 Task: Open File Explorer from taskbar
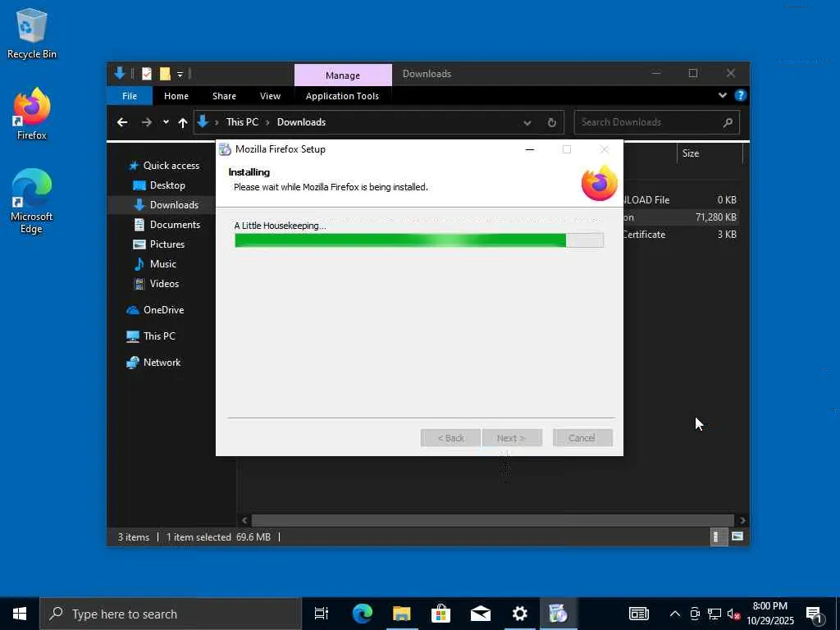[401, 614]
